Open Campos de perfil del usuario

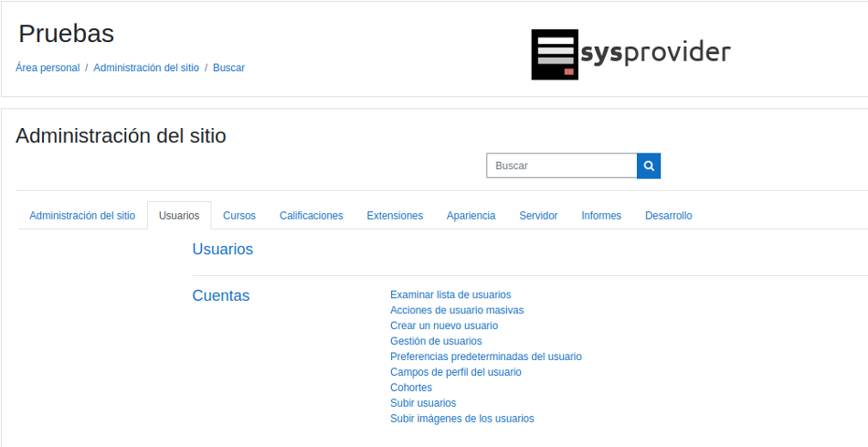coord(456,373)
